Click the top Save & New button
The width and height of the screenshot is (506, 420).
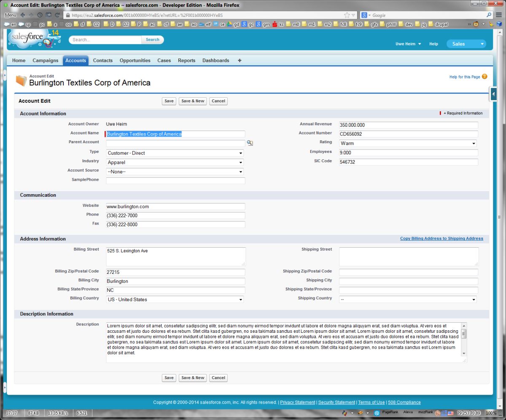[193, 101]
